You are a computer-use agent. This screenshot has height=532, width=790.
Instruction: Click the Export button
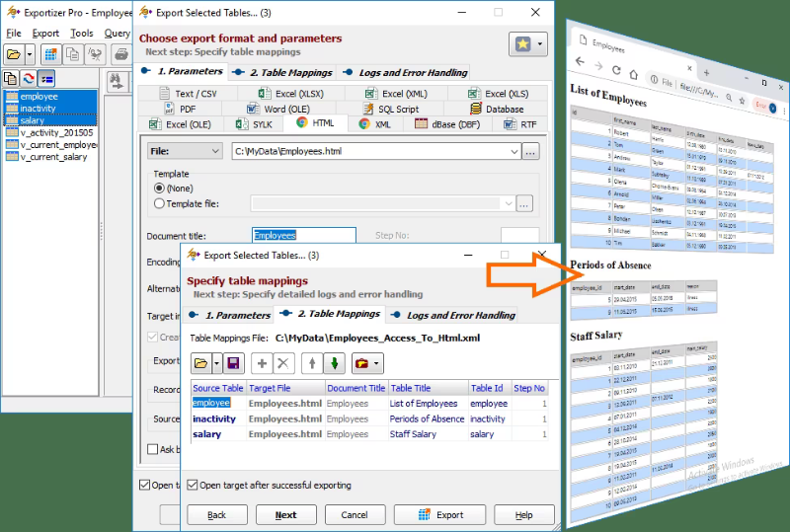click(439, 515)
